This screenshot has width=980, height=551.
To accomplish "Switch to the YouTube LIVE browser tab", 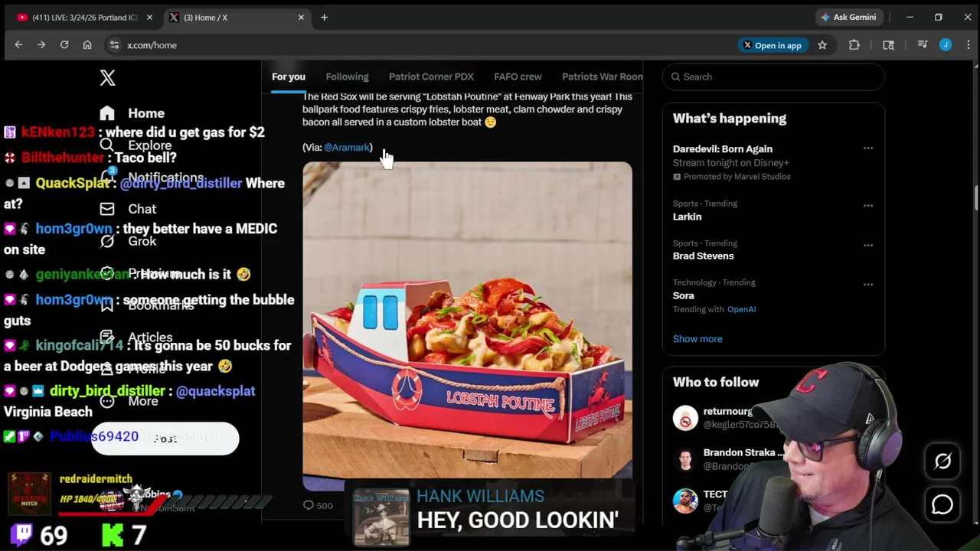I will (x=84, y=17).
